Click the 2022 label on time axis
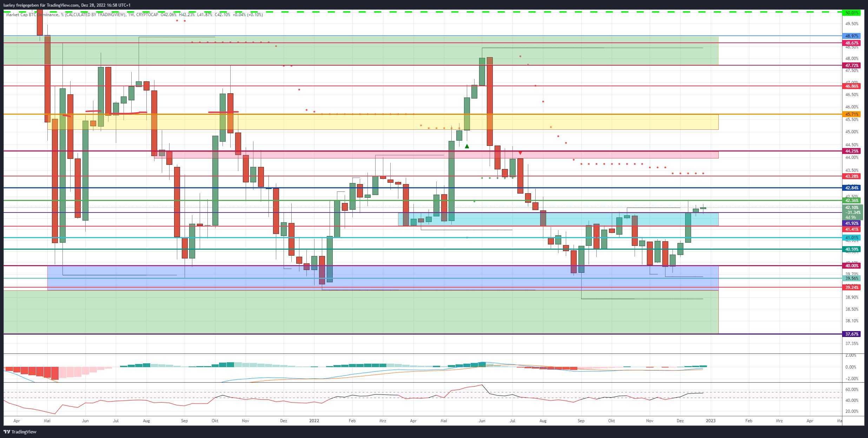868x438 pixels. tap(314, 421)
